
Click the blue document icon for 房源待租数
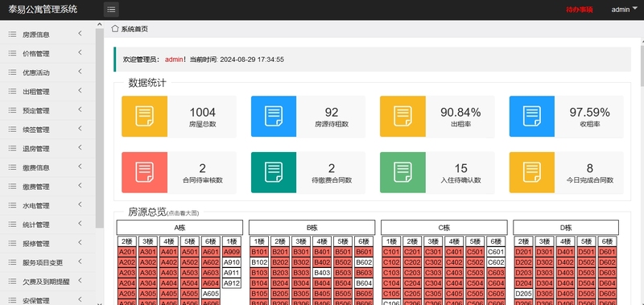[274, 116]
